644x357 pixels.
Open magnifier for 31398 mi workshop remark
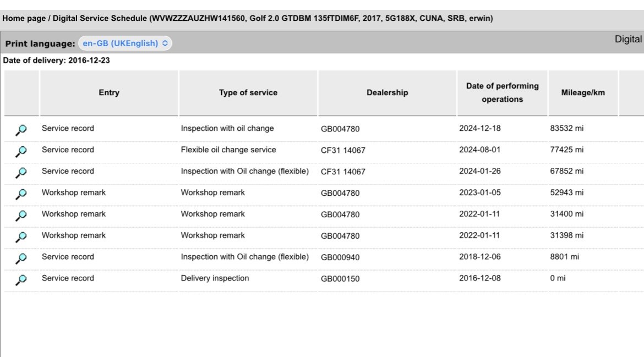click(x=21, y=237)
